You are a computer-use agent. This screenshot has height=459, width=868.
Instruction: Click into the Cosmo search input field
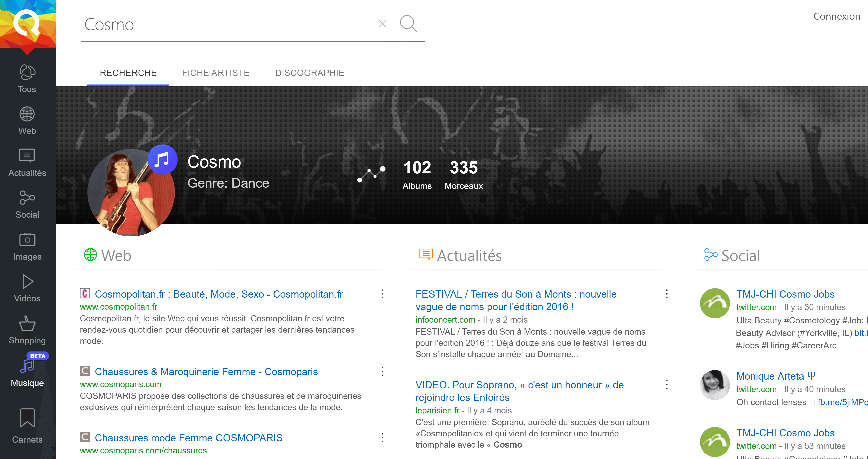pos(229,24)
